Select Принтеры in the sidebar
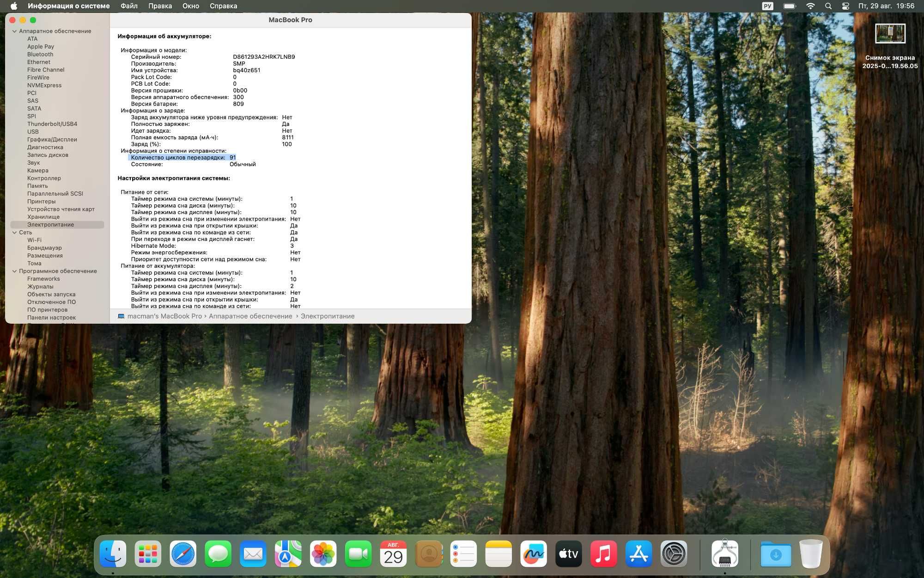 pyautogui.click(x=42, y=201)
